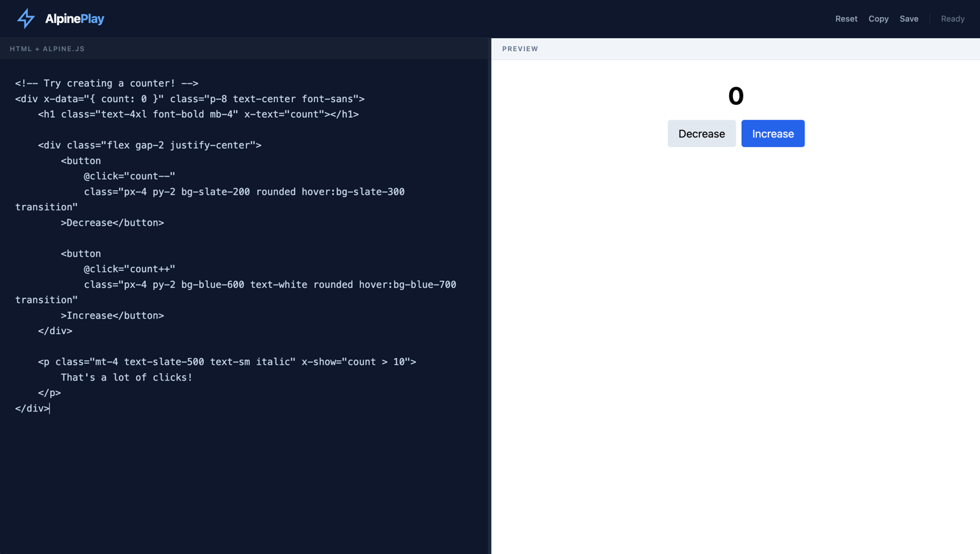Copy the code using Copy button
Viewport: 980px width, 554px height.
[878, 19]
